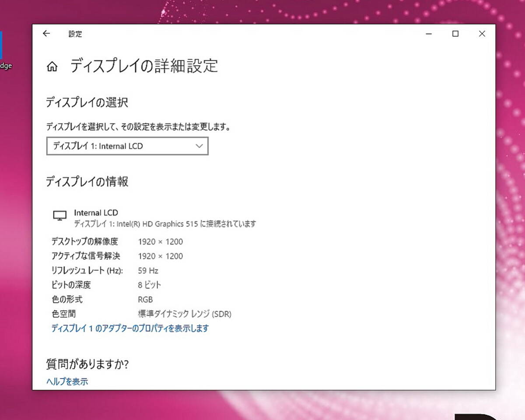
Task: Click the monitor icon beside Internal LCD
Action: coord(59,216)
